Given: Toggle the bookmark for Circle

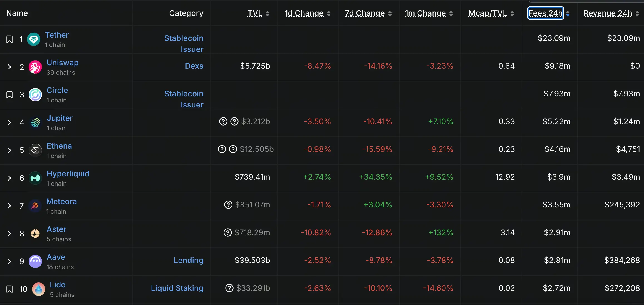Looking at the screenshot, I should [x=9, y=95].
